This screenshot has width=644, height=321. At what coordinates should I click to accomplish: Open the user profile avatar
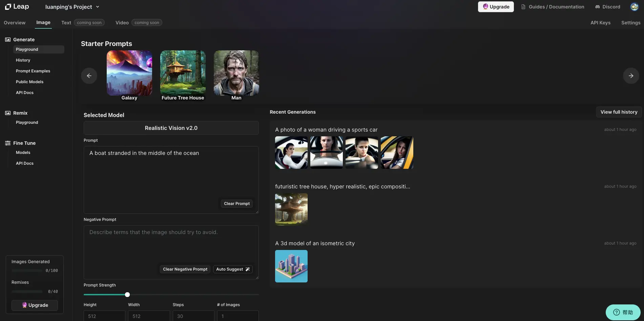pos(634,7)
